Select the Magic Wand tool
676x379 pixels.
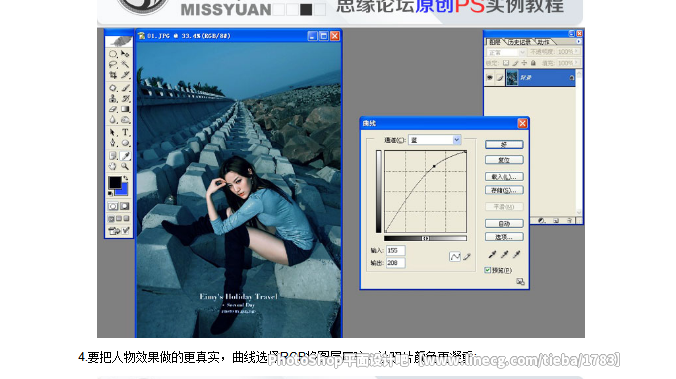click(125, 64)
